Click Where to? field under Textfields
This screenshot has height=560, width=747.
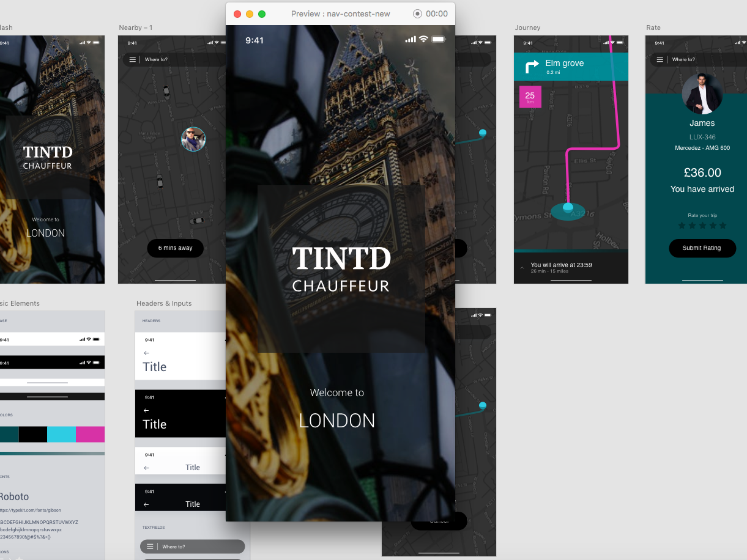(192, 547)
